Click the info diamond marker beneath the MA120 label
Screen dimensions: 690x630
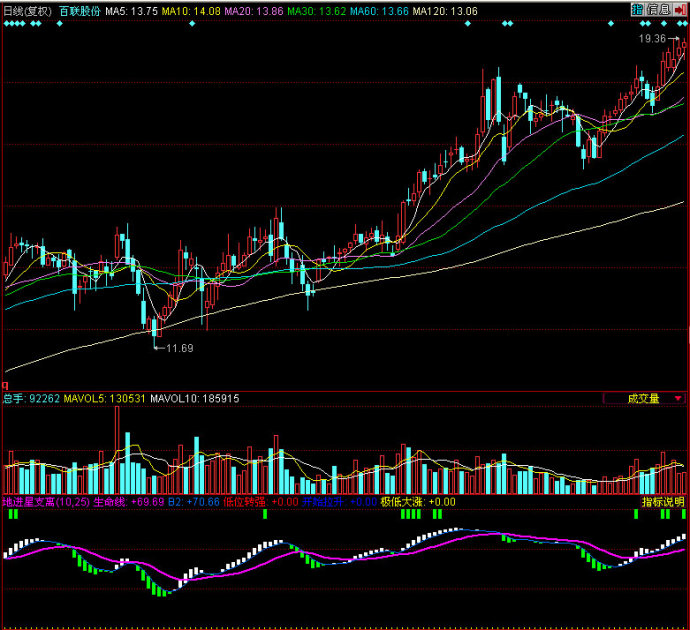(468, 24)
